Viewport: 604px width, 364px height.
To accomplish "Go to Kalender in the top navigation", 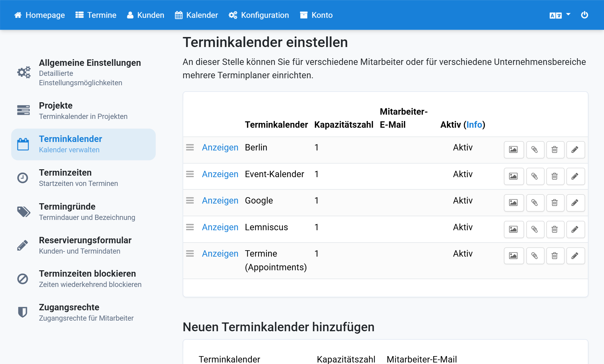I will point(196,15).
